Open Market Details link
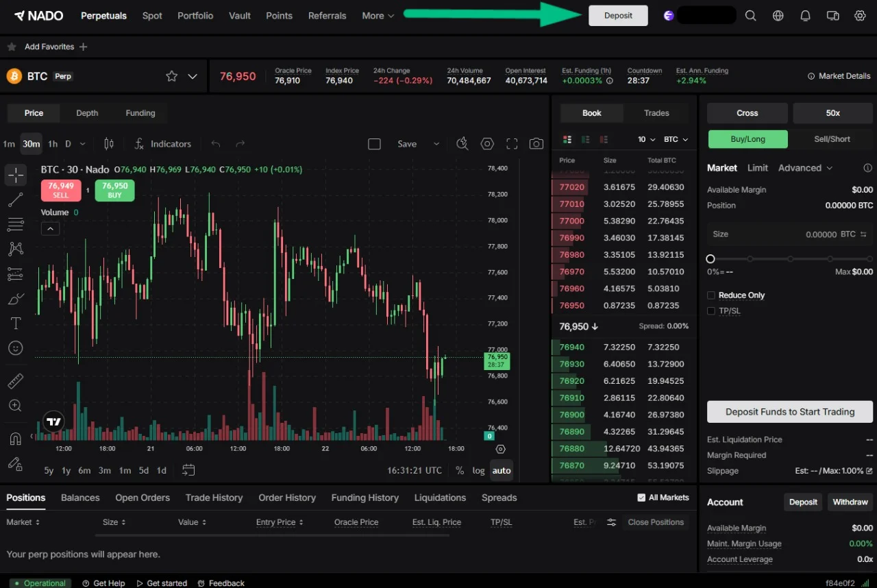 [x=839, y=76]
